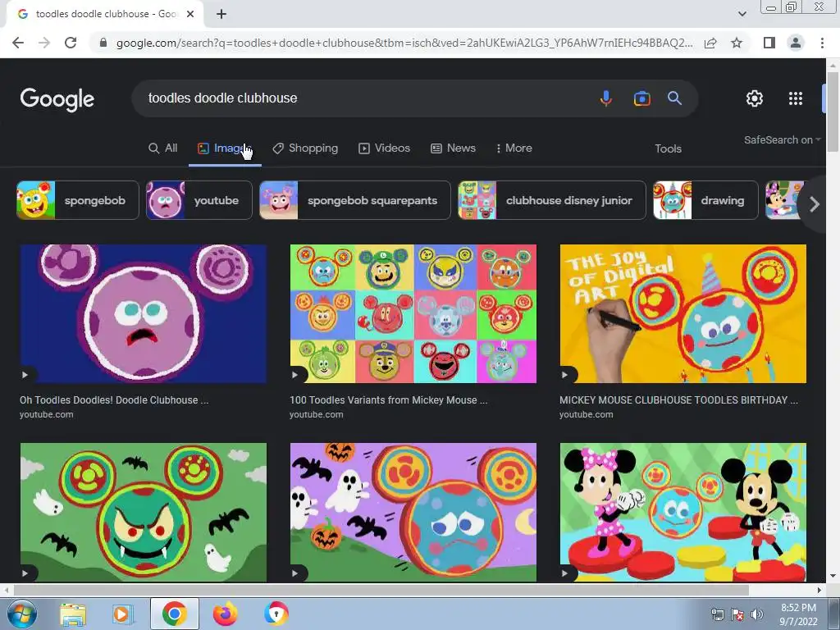The width and height of the screenshot is (840, 630).
Task: Open the side panel icon
Action: [x=769, y=43]
